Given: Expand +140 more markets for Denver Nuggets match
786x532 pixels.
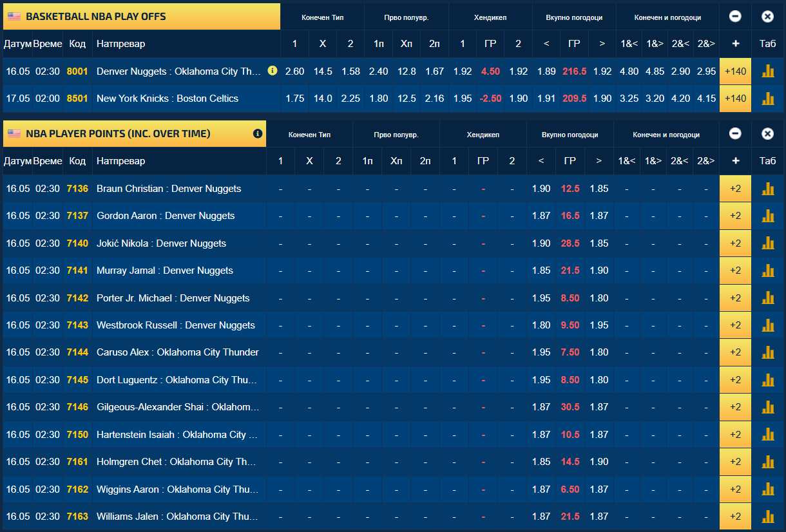Looking at the screenshot, I should pyautogui.click(x=735, y=71).
